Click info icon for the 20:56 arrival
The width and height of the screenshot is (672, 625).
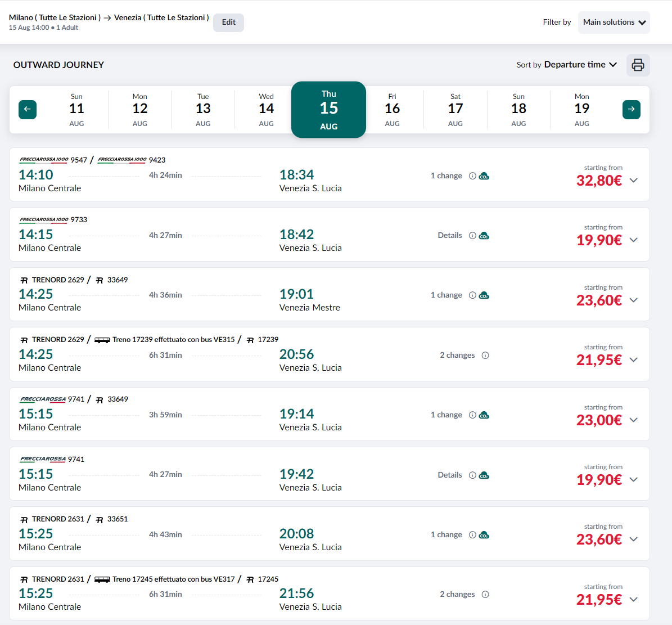point(485,356)
